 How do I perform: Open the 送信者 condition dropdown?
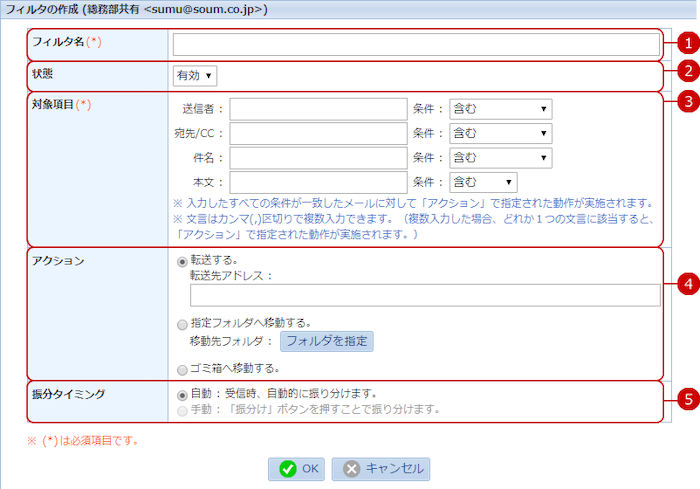(x=500, y=108)
